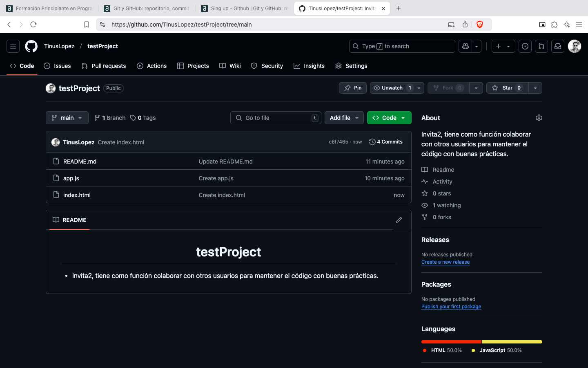Open the repository Settings tab
The height and width of the screenshot is (368, 588).
pyautogui.click(x=351, y=66)
